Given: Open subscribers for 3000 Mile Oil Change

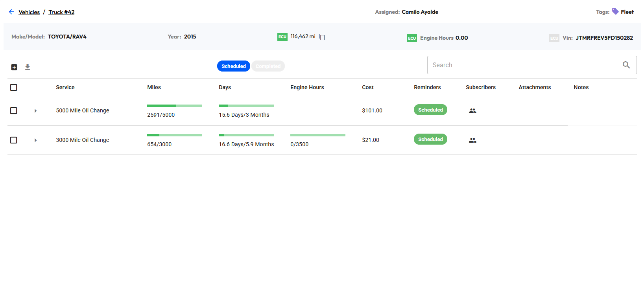Looking at the screenshot, I should pyautogui.click(x=472, y=140).
